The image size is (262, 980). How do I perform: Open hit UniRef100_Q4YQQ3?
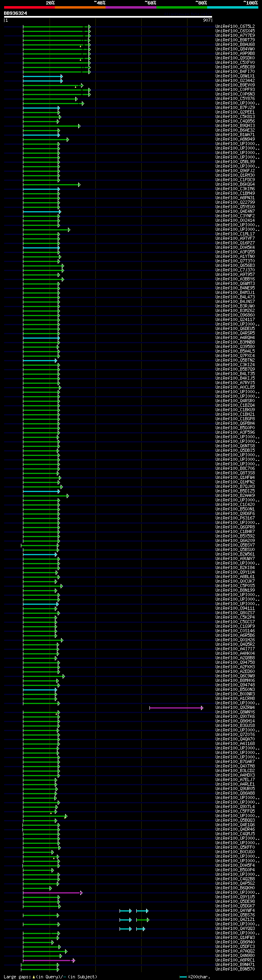235,928
